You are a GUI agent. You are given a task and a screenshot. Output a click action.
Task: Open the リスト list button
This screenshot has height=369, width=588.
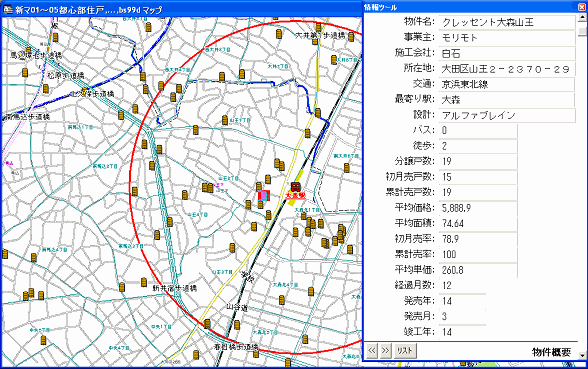coord(405,351)
